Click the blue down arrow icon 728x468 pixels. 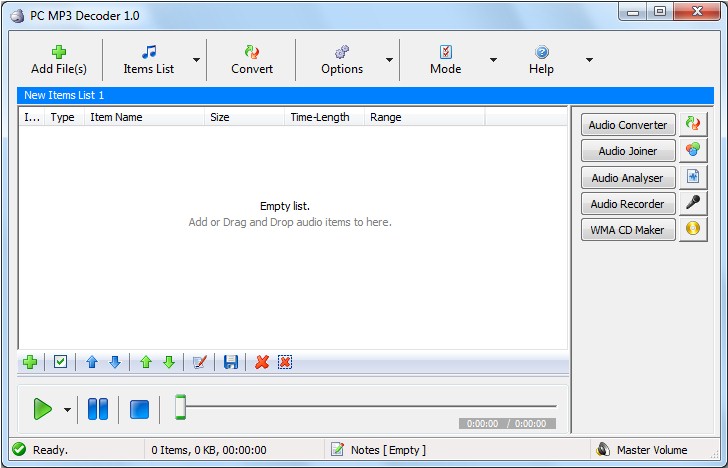click(x=115, y=362)
